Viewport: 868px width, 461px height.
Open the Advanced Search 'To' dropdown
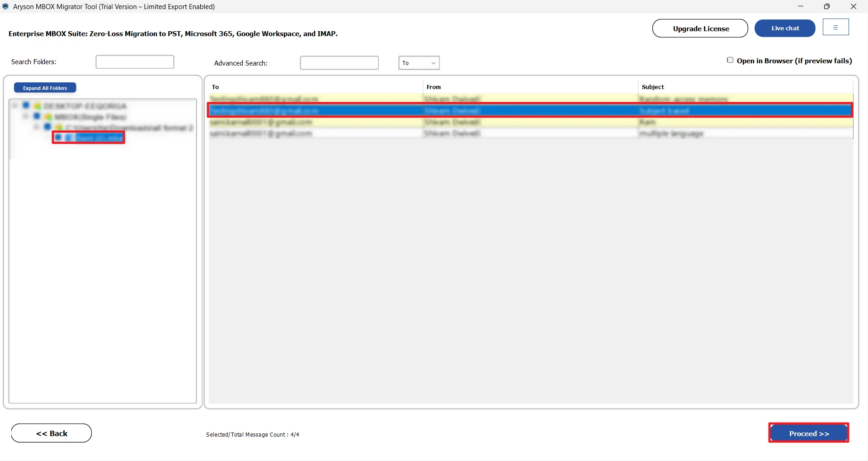(419, 63)
